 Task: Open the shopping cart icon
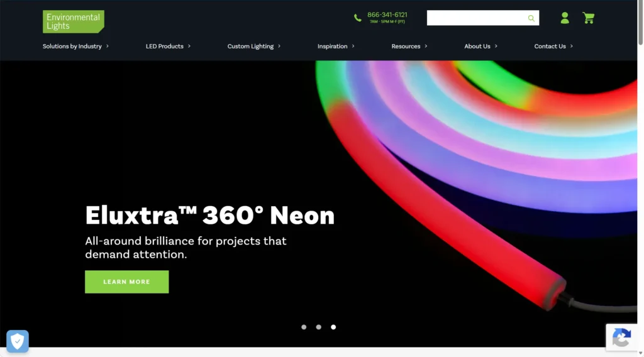point(588,18)
